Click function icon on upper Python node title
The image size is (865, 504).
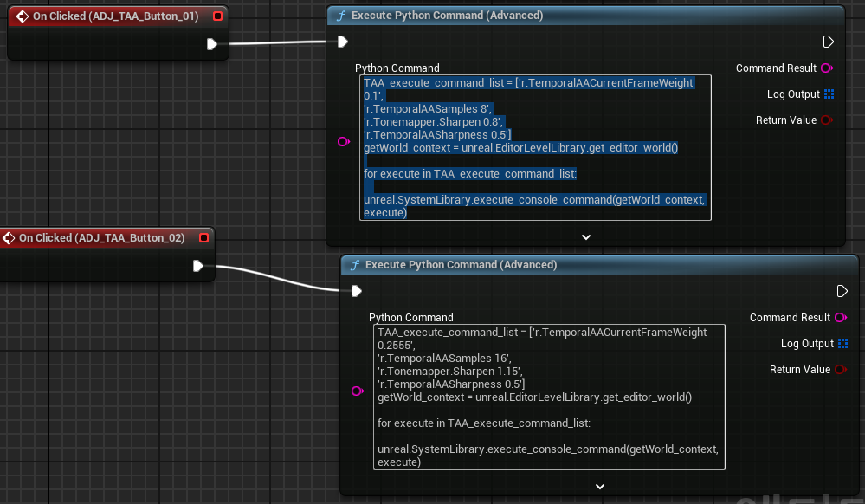(x=341, y=16)
